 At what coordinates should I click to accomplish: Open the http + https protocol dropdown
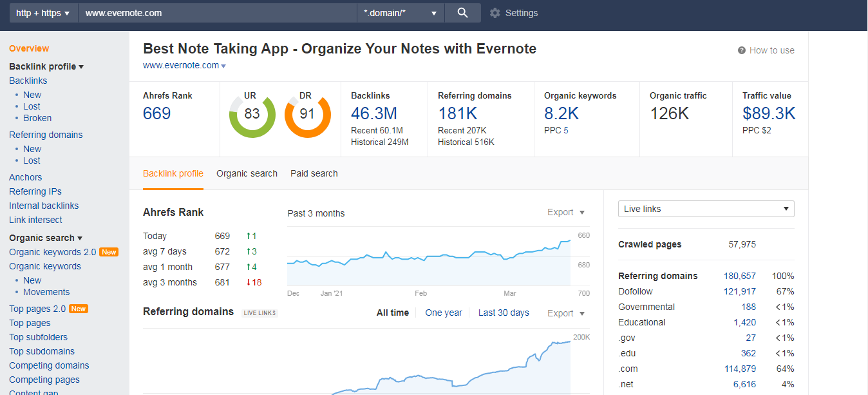click(42, 12)
